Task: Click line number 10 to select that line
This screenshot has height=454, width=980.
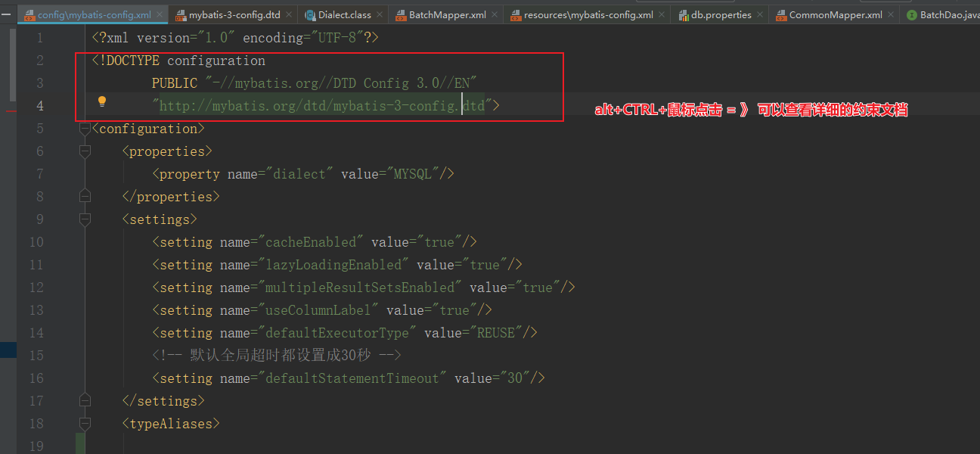Action: pyautogui.click(x=36, y=241)
